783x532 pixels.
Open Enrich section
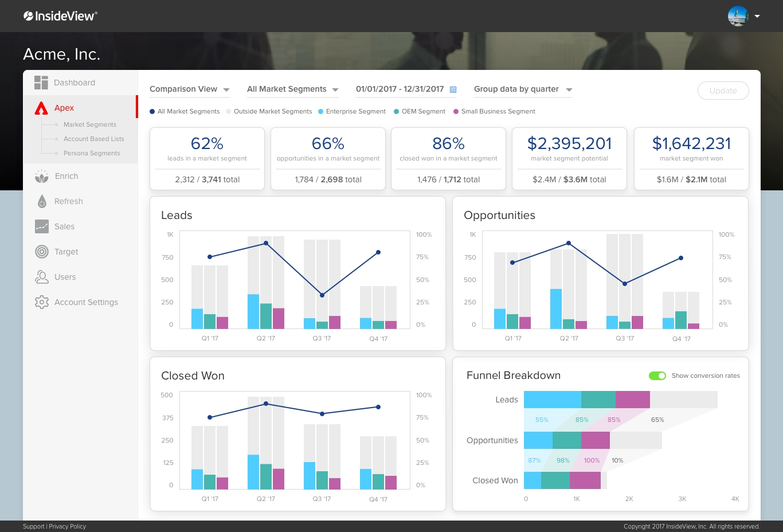(x=66, y=176)
